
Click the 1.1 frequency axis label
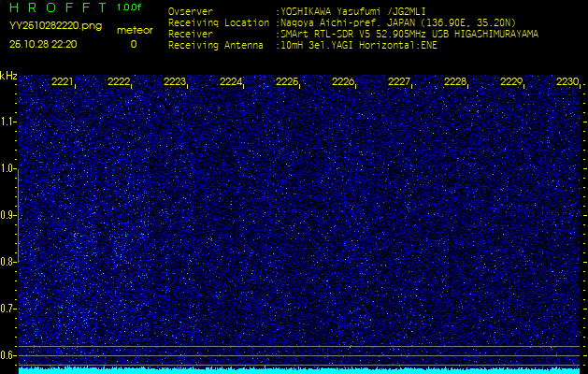tap(8, 122)
